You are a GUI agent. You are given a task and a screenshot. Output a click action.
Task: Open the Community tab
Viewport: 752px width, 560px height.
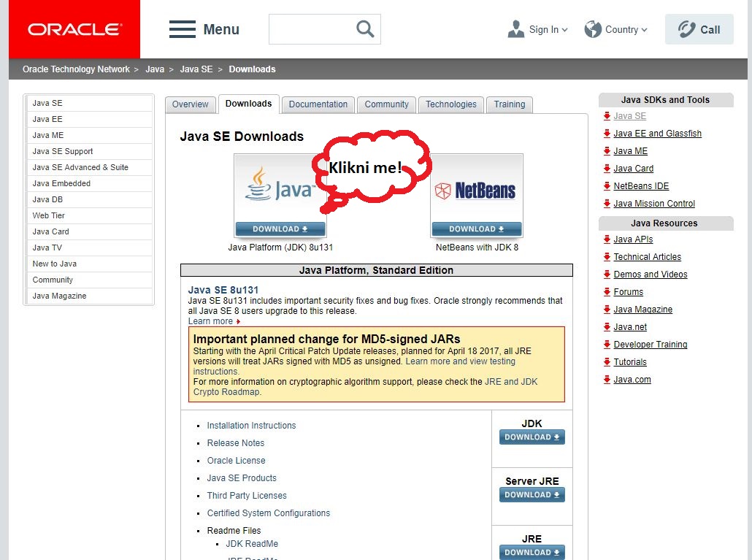(386, 104)
